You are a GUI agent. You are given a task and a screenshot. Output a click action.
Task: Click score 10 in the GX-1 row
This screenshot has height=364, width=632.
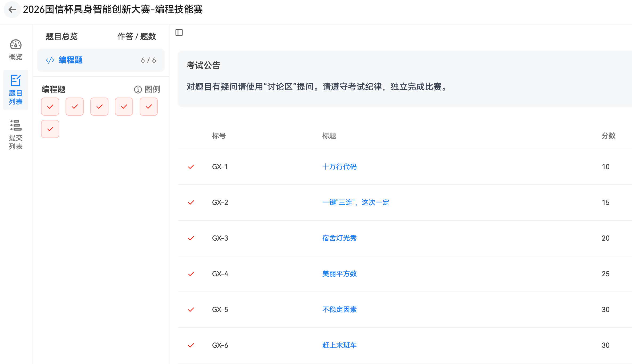606,167
